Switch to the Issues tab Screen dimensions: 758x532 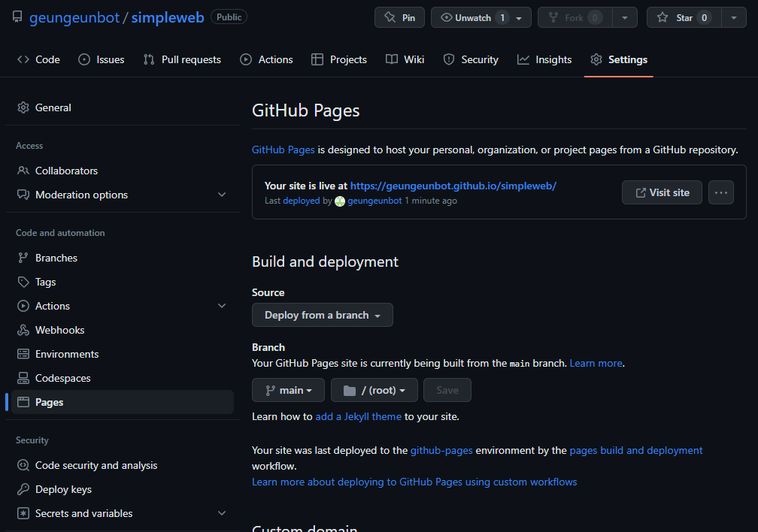101,59
